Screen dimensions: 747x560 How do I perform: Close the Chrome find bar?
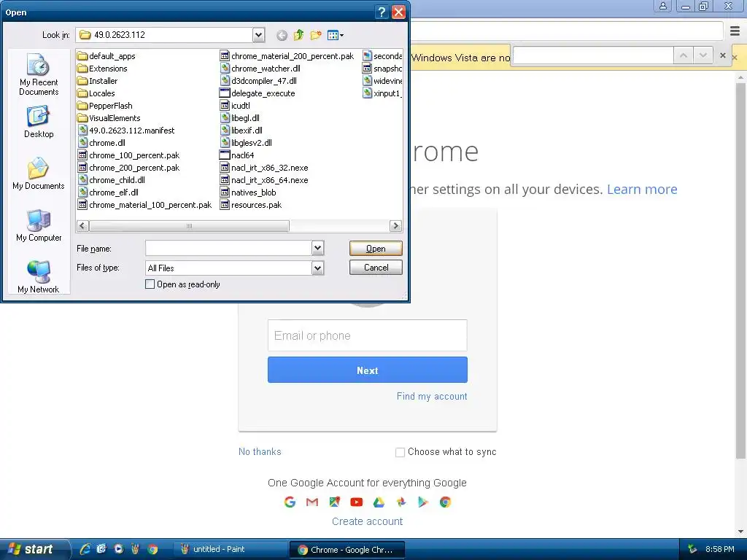pyautogui.click(x=723, y=55)
